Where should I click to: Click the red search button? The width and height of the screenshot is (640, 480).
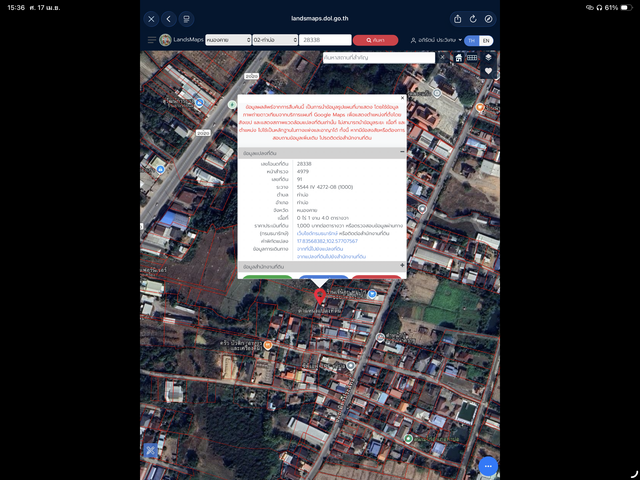375,40
